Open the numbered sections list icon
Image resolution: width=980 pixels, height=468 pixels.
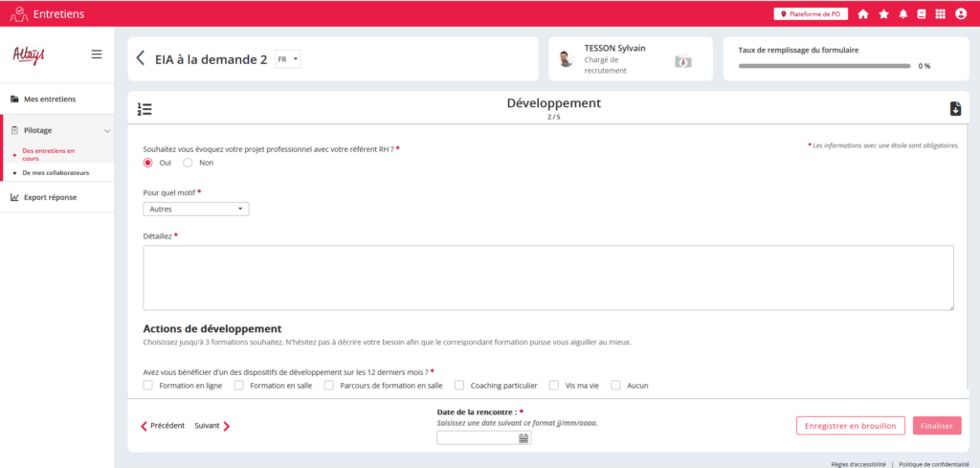coord(145,109)
